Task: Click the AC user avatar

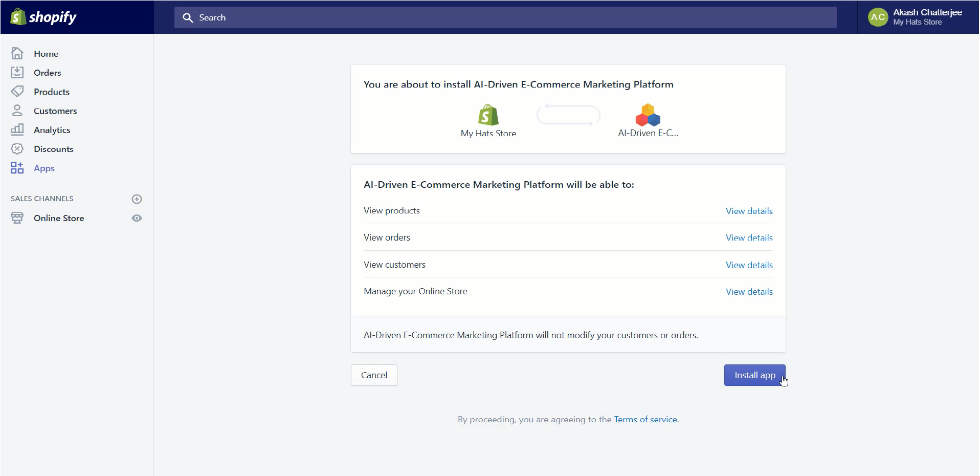Action: (878, 17)
